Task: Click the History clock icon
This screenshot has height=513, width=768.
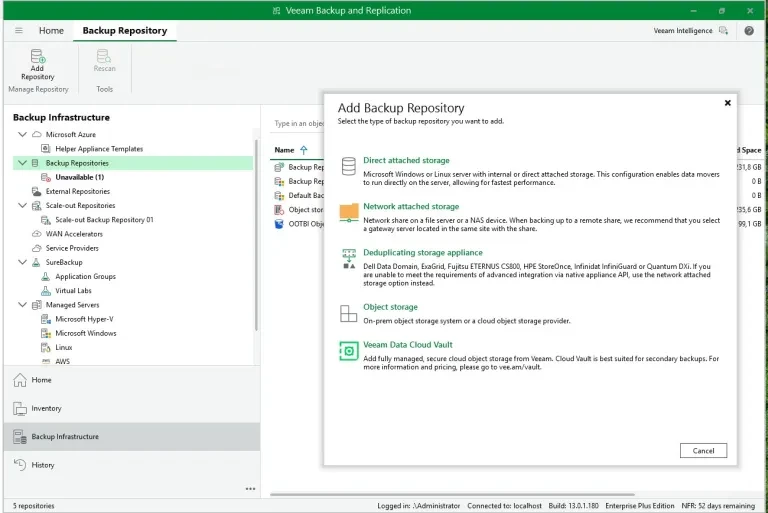Action: (20, 464)
